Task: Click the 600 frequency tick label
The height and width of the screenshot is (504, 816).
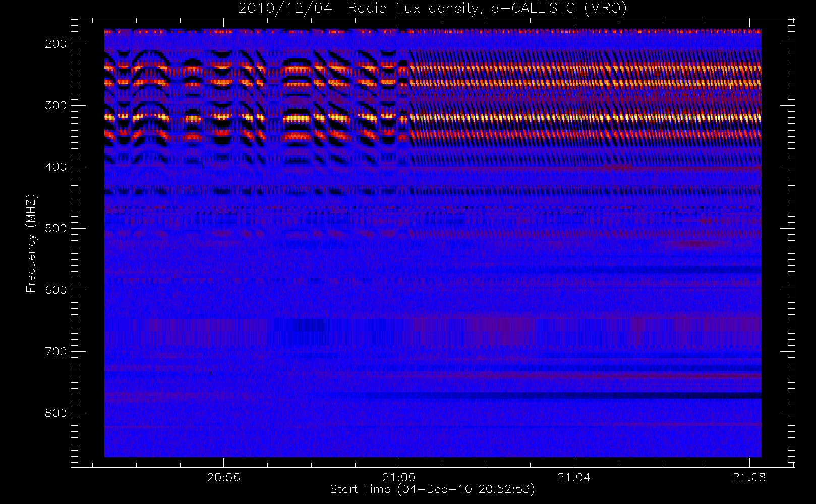Action: click(x=56, y=290)
